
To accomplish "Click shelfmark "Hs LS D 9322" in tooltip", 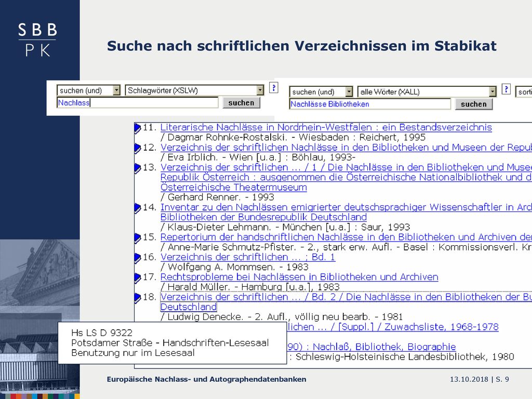I will (x=102, y=333).
